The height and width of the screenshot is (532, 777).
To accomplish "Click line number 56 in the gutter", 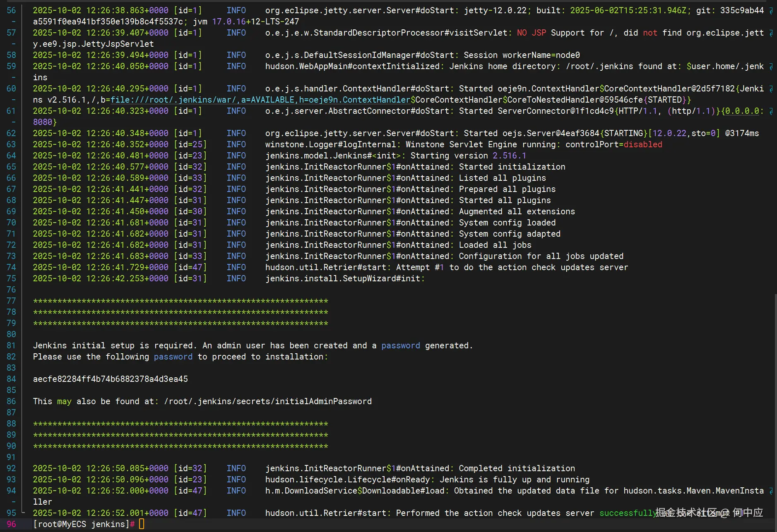I will [x=11, y=10].
